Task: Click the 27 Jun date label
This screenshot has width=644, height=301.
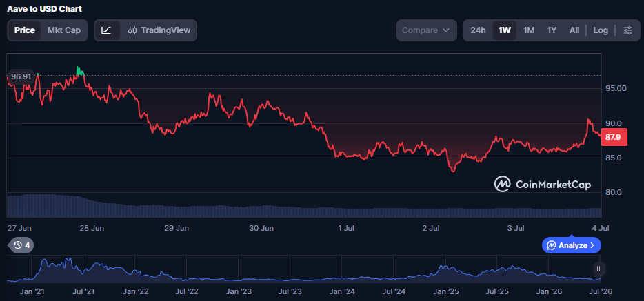Action: (x=20, y=228)
